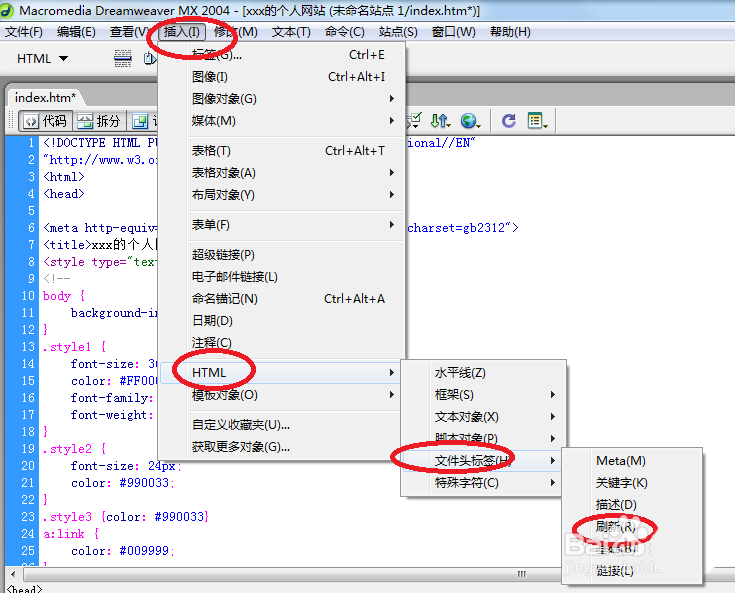This screenshot has height=593, width=735.
Task: Open the 窗口(W) menu
Action: point(453,32)
